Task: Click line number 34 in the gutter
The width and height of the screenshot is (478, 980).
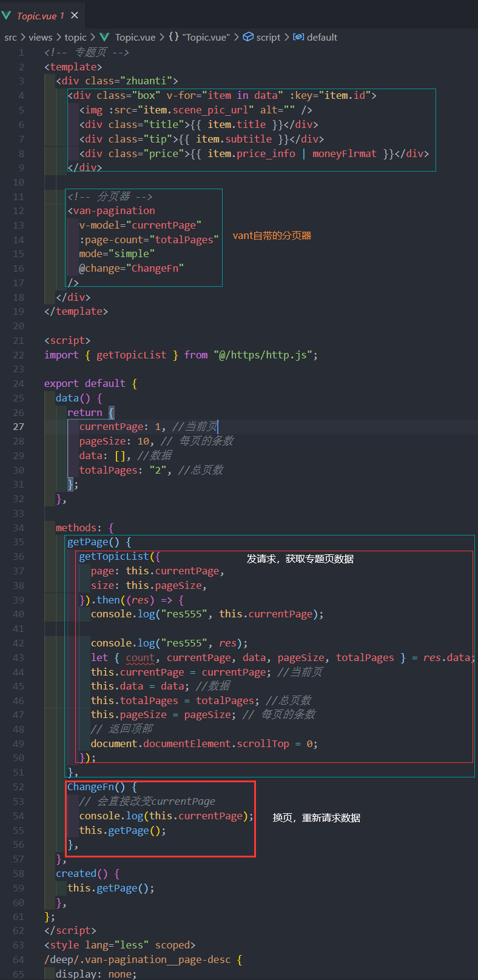Action: 19,528
